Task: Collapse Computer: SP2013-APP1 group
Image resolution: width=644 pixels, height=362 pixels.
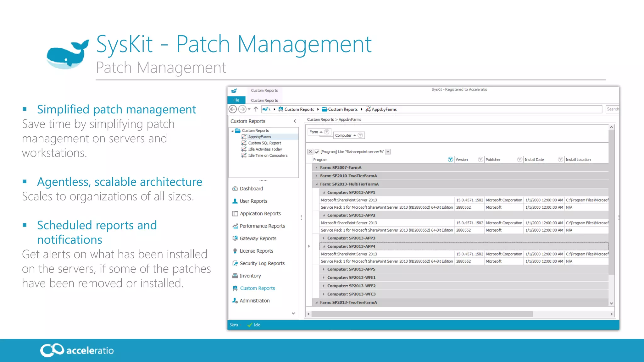Action: coord(324,192)
